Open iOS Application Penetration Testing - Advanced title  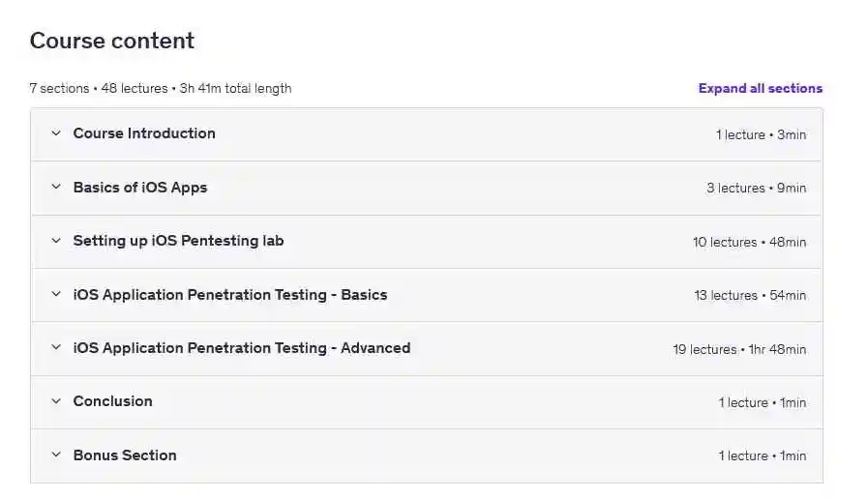(x=242, y=348)
